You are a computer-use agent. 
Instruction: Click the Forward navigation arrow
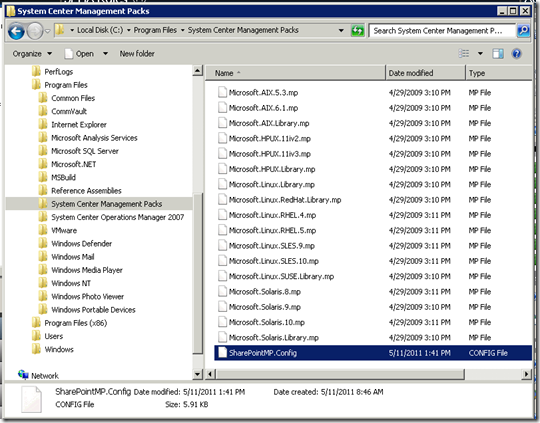[35, 31]
